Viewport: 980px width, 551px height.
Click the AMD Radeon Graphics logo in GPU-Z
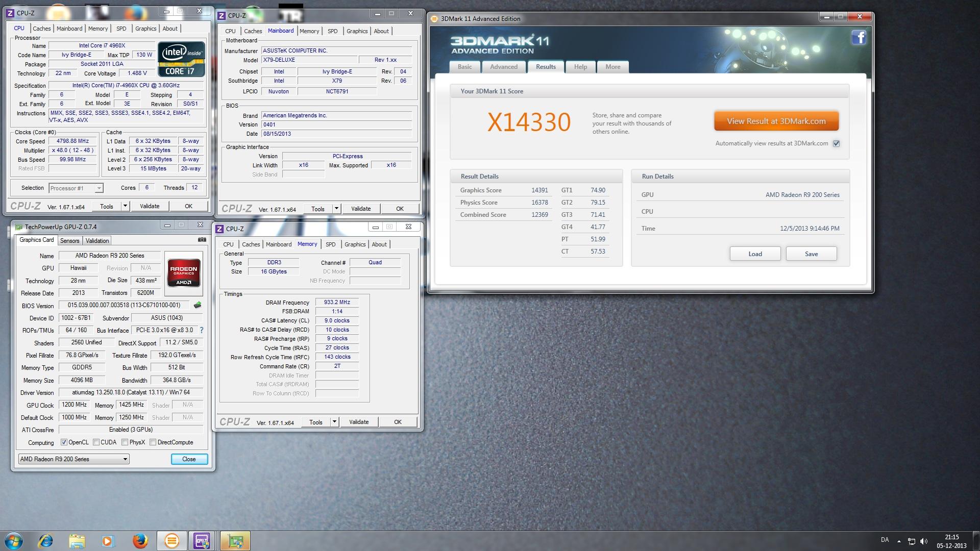click(x=184, y=273)
